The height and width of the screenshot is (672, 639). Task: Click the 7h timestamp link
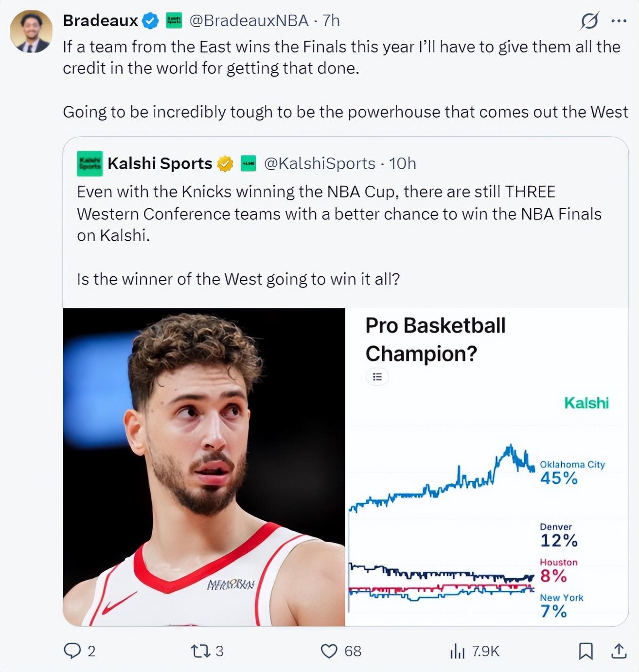331,20
